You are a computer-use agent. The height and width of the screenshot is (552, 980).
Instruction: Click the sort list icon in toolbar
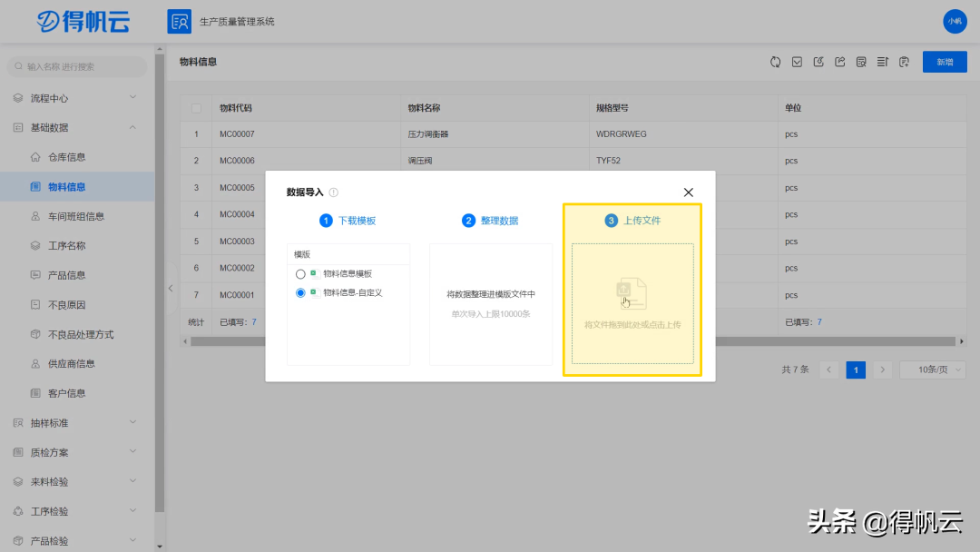pyautogui.click(x=883, y=62)
